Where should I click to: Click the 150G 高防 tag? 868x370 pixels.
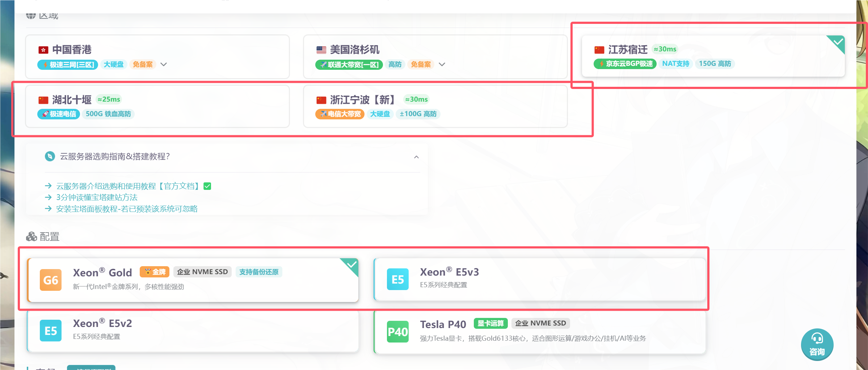pyautogui.click(x=715, y=64)
